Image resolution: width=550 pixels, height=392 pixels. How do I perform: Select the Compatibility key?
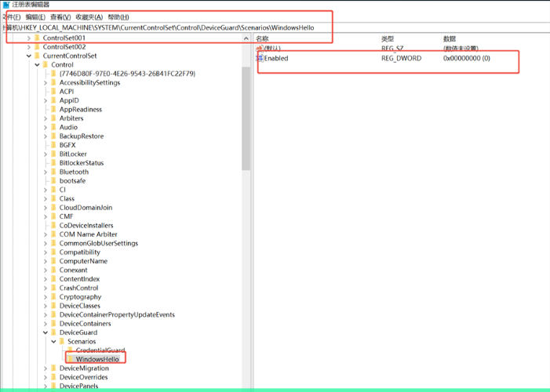tap(79, 252)
